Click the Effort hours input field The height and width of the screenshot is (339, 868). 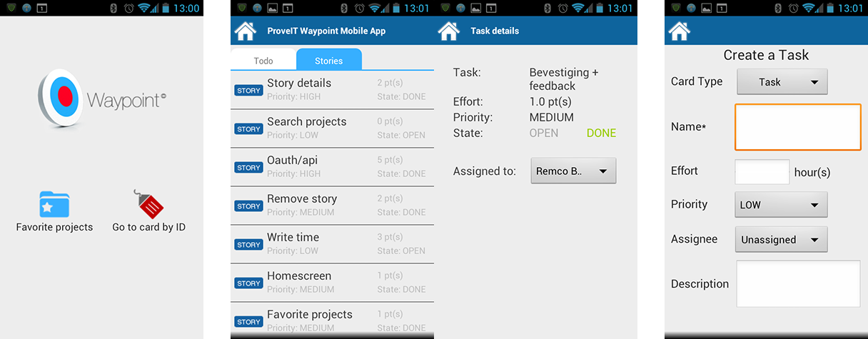coord(762,172)
